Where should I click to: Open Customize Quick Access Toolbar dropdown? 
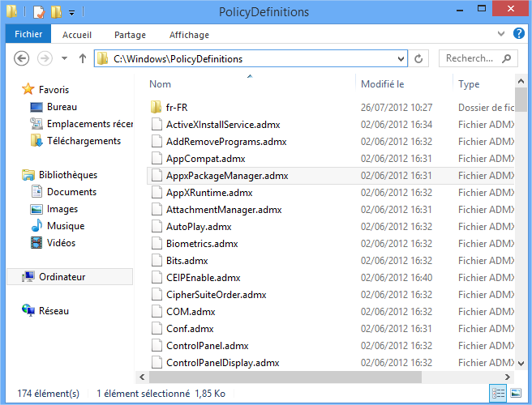click(x=71, y=13)
